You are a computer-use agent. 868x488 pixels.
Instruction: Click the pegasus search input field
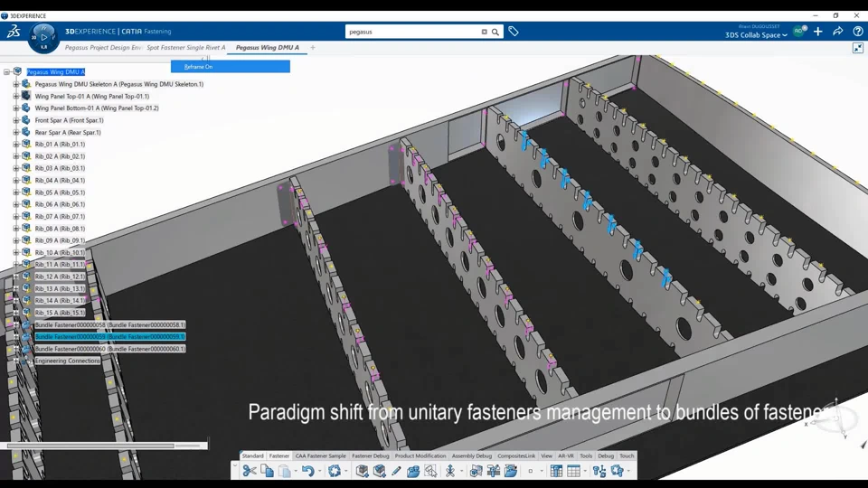[412, 33]
